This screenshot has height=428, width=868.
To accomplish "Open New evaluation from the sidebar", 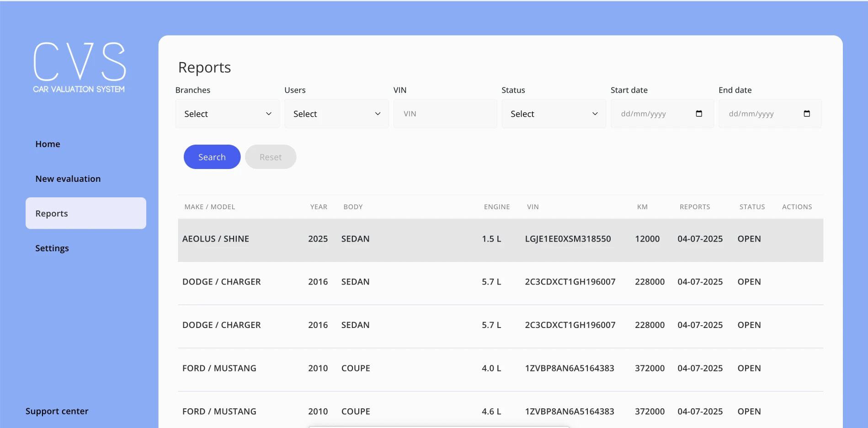I will coord(68,179).
